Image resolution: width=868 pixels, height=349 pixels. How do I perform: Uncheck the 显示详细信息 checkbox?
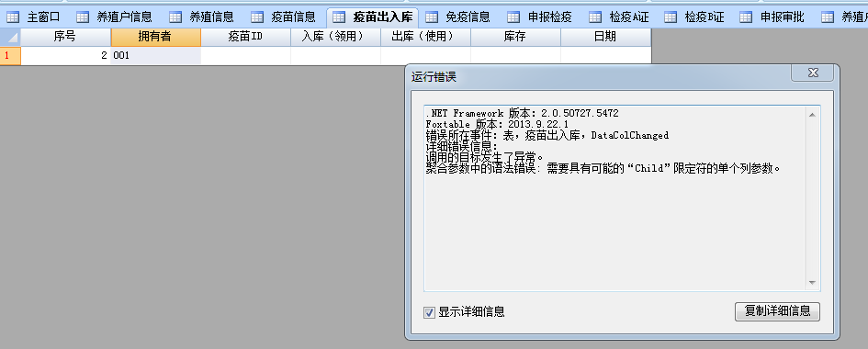pos(429,312)
